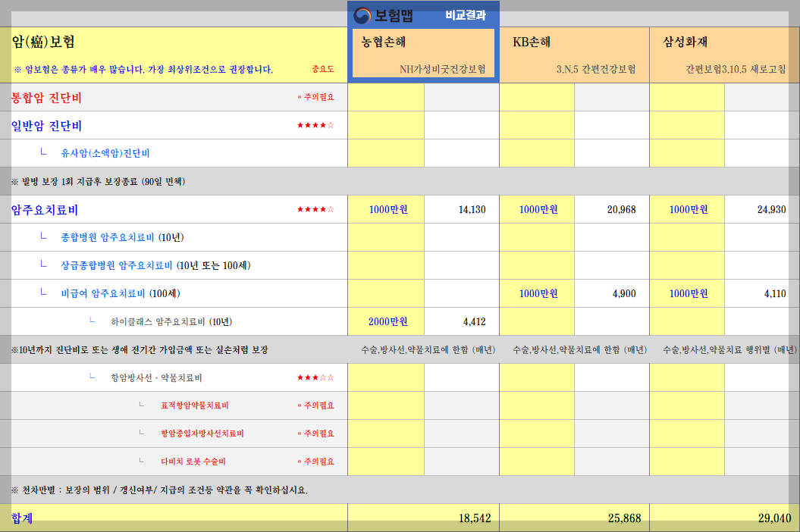Select the 25,868 total cell
This screenshot has width=800, height=532.
click(574, 518)
